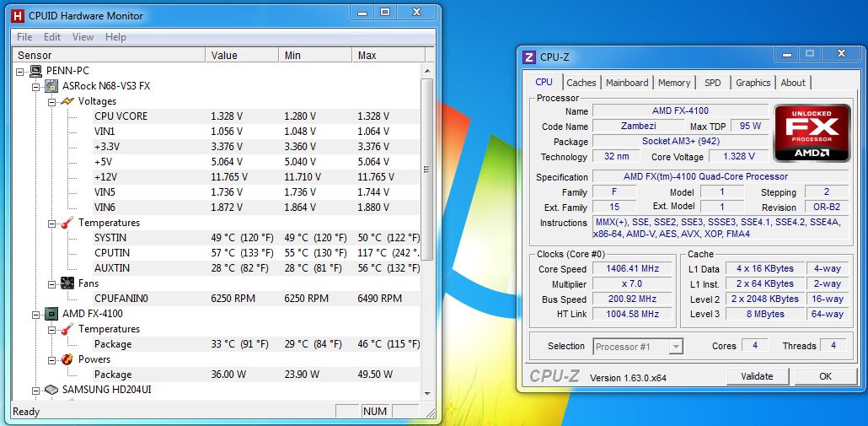Open the View menu in Hardware Monitor
This screenshot has width=868, height=426.
point(83,37)
